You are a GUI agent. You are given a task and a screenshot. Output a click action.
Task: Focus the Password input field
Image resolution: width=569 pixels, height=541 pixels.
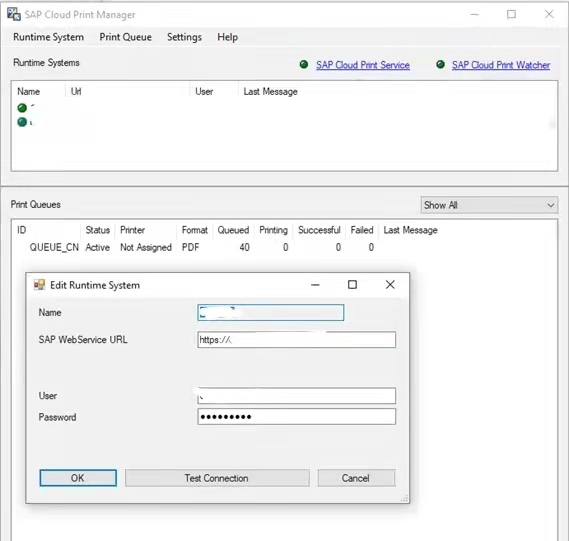[x=296, y=417]
